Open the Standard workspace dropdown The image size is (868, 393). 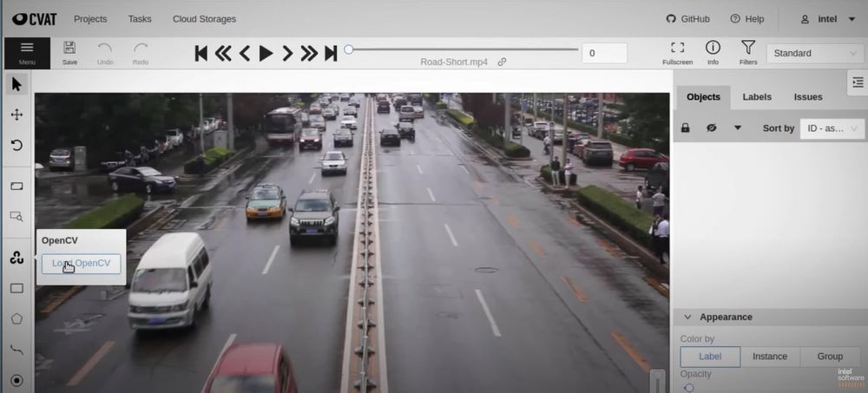pos(814,53)
